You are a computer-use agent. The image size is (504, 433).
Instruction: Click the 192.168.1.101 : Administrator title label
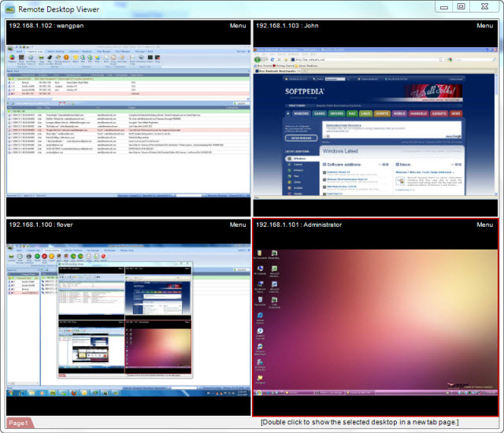(x=298, y=225)
